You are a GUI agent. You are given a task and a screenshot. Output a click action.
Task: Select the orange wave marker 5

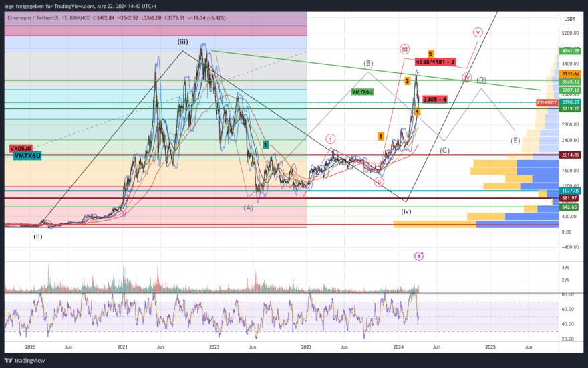(x=430, y=54)
